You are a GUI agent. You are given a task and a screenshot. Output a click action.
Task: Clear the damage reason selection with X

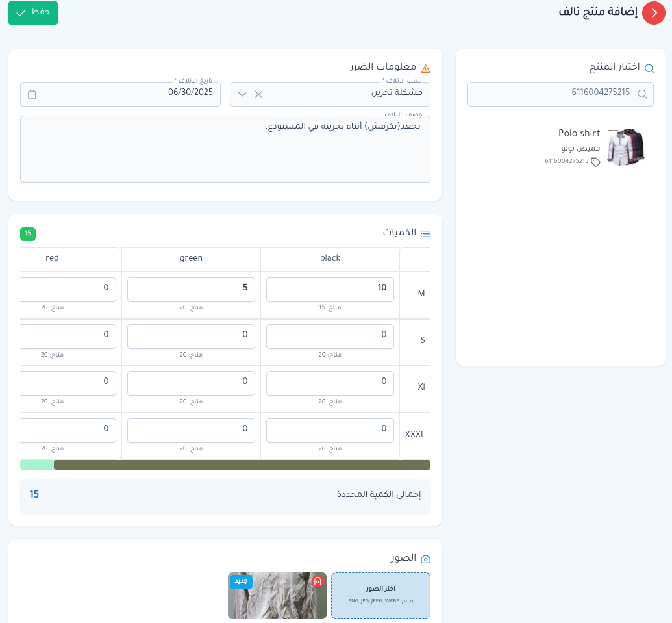pyautogui.click(x=258, y=94)
